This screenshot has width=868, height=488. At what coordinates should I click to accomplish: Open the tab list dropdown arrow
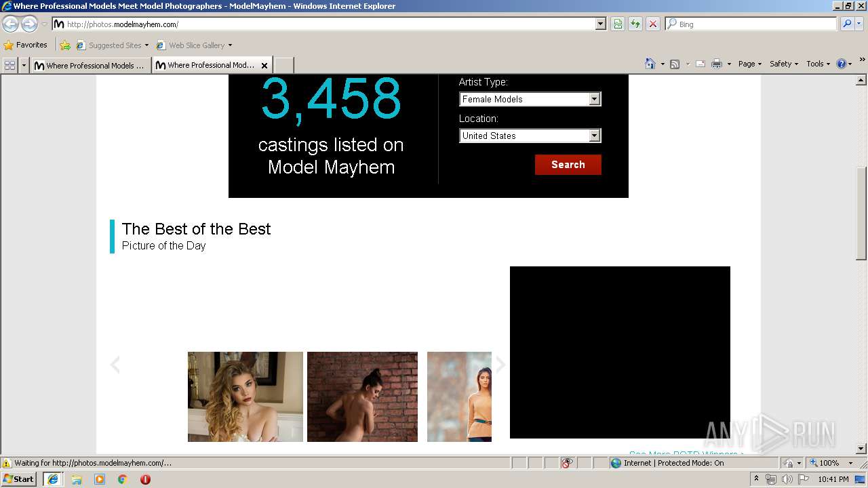click(x=24, y=65)
